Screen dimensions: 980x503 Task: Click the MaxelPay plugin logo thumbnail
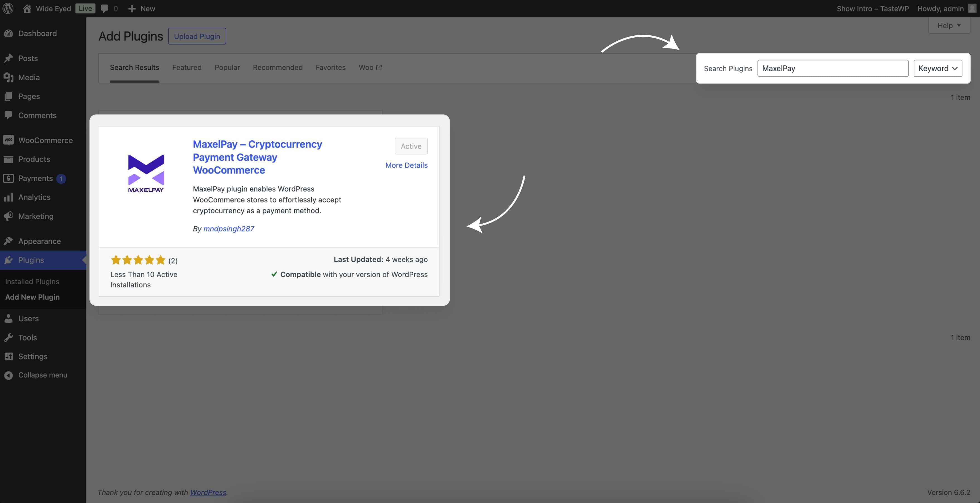click(146, 173)
